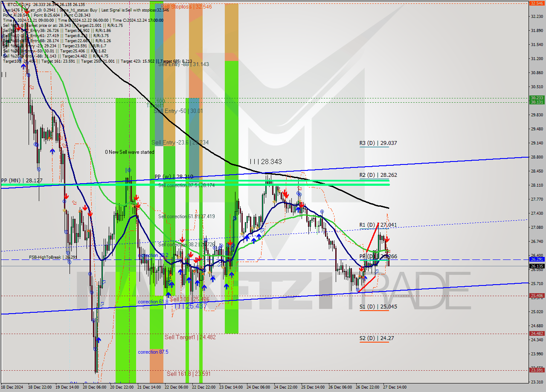This screenshot has height=392, width=546.
Task: Click 22 Dec 06:00 on the time axis
Action: pyautogui.click(x=175, y=387)
